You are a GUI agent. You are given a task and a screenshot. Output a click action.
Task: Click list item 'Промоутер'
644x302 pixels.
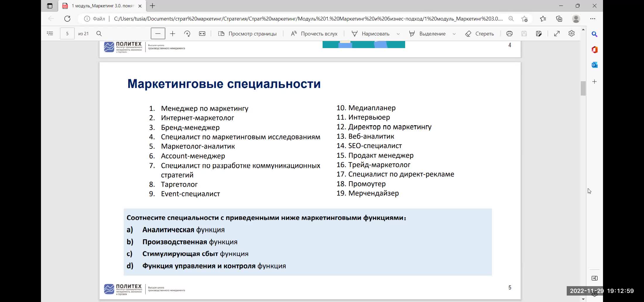coord(367,184)
